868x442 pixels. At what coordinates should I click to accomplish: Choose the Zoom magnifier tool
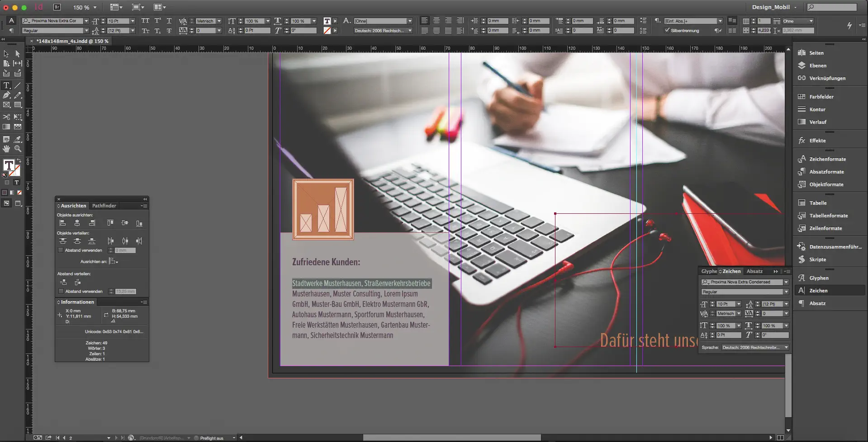[18, 149]
